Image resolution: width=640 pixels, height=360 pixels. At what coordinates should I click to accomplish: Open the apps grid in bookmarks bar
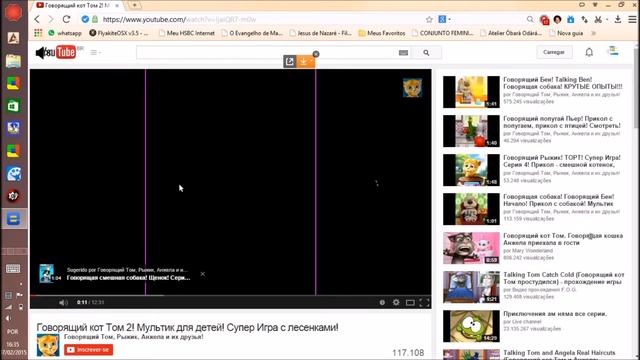tap(38, 33)
